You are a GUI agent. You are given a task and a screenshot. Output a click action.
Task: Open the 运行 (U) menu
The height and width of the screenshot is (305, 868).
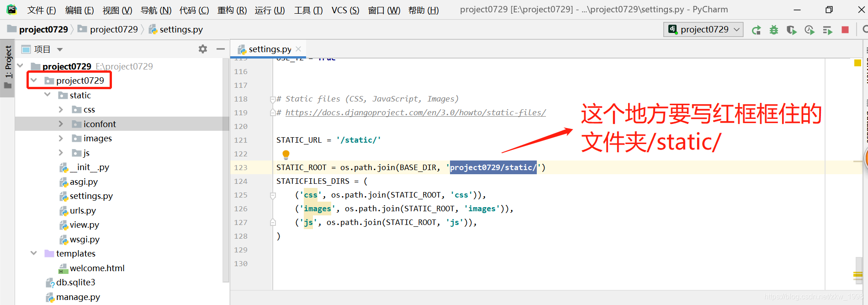(x=270, y=10)
